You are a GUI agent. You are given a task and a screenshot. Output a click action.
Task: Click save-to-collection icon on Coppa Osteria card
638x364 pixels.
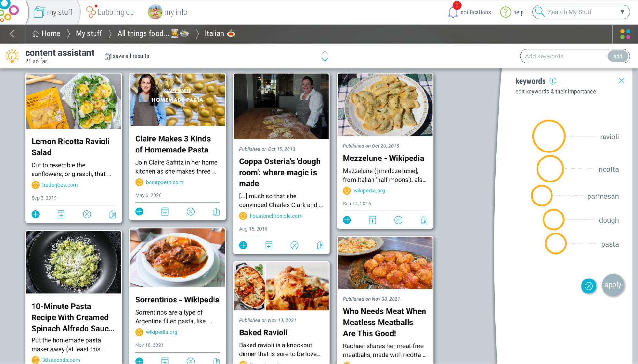tap(269, 245)
